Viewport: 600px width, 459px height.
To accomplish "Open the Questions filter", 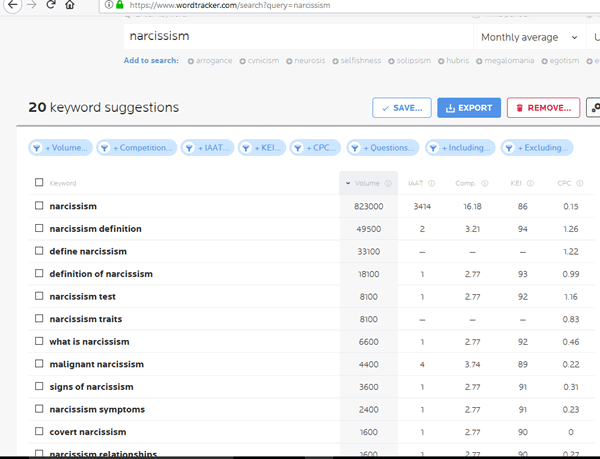I will [x=383, y=148].
